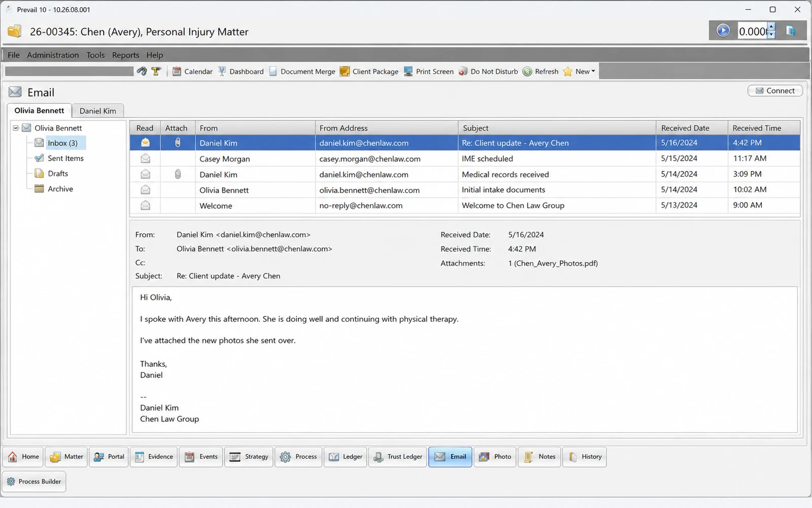Open the New dropdown menu
This screenshot has width=812, height=508.
point(579,71)
